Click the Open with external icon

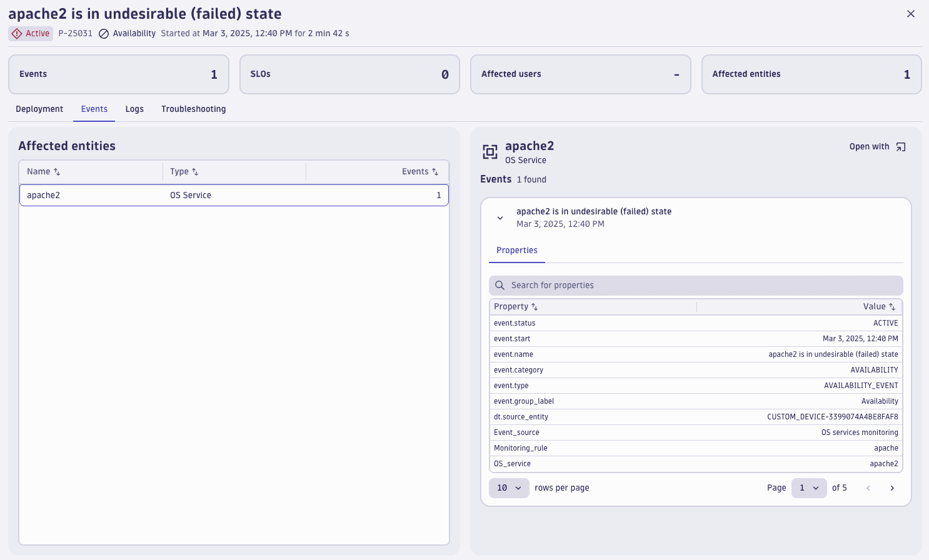tap(900, 147)
